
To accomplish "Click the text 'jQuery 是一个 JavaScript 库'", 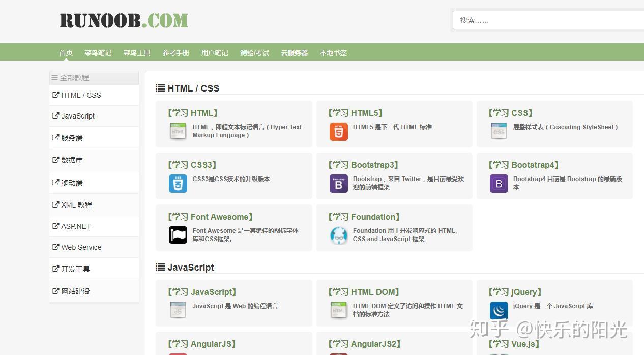I will (x=553, y=306).
